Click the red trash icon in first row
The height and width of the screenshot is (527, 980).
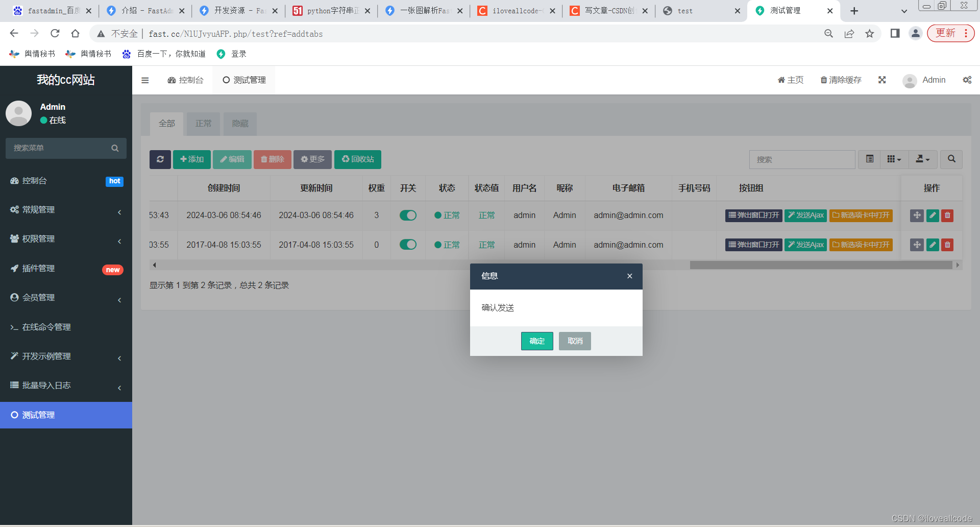[x=947, y=215]
